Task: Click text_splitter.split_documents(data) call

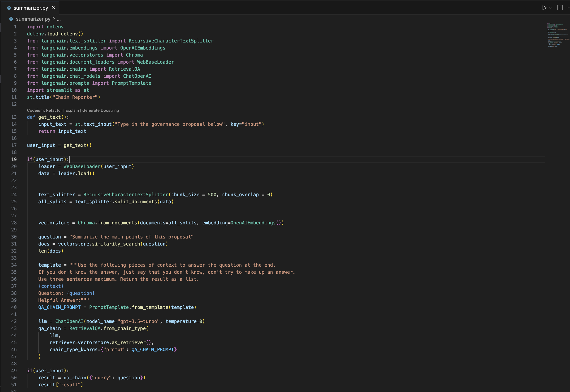Action: pyautogui.click(x=124, y=202)
